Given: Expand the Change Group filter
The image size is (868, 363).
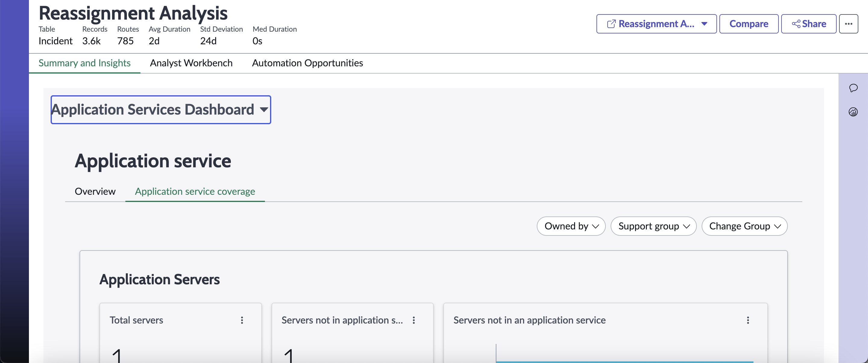Looking at the screenshot, I should [x=744, y=226].
